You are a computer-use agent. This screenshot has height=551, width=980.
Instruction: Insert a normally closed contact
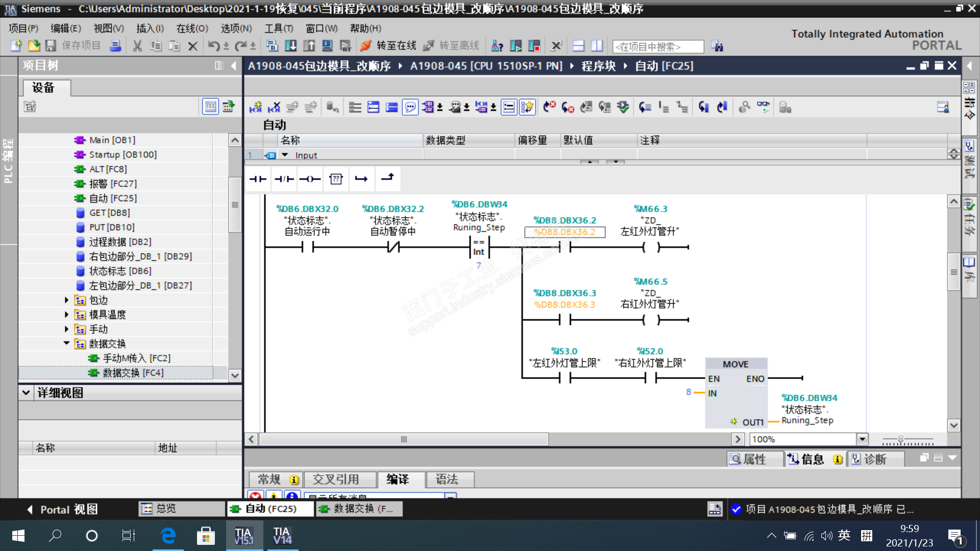pos(284,179)
